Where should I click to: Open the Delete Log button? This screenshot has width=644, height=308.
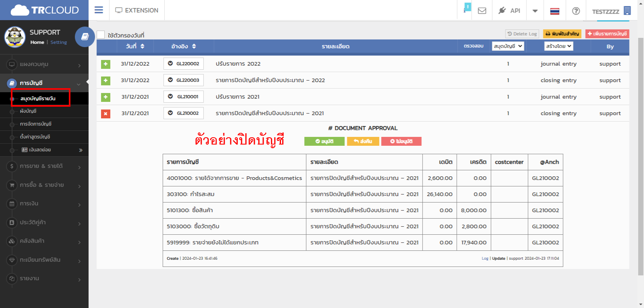(522, 34)
